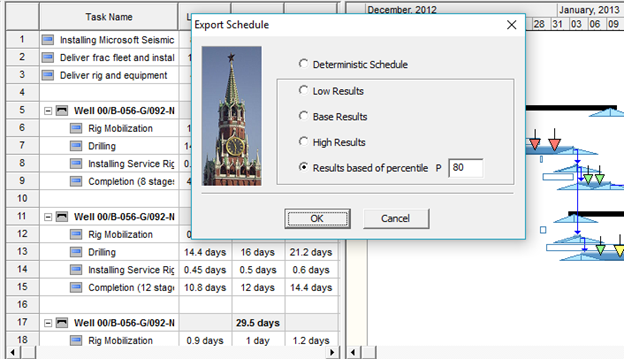Click task icon for Installing Service Rig row 8
627x360 pixels.
click(76, 164)
